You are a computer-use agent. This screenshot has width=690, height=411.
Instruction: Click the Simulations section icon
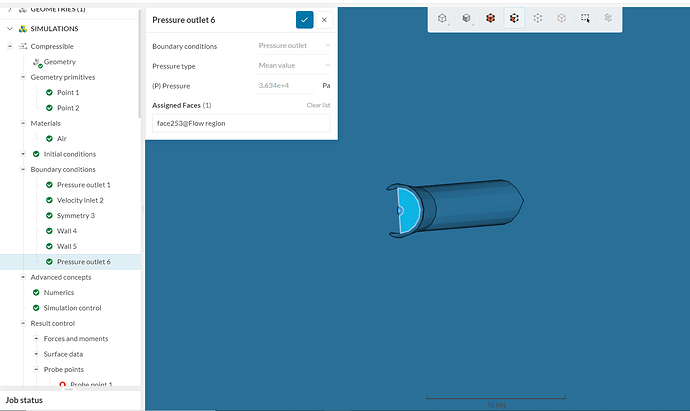[22, 29]
